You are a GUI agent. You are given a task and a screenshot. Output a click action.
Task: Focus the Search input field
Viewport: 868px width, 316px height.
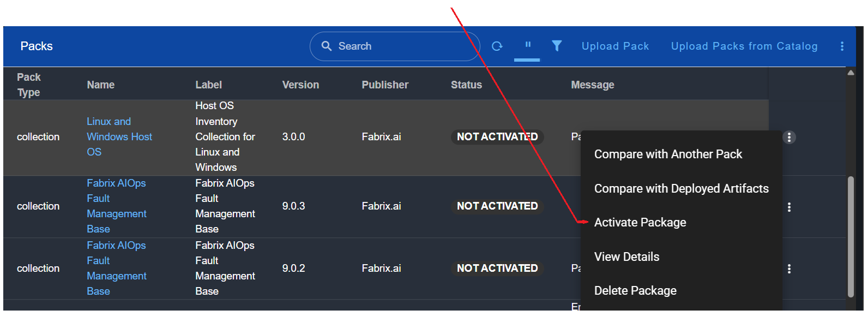click(403, 46)
